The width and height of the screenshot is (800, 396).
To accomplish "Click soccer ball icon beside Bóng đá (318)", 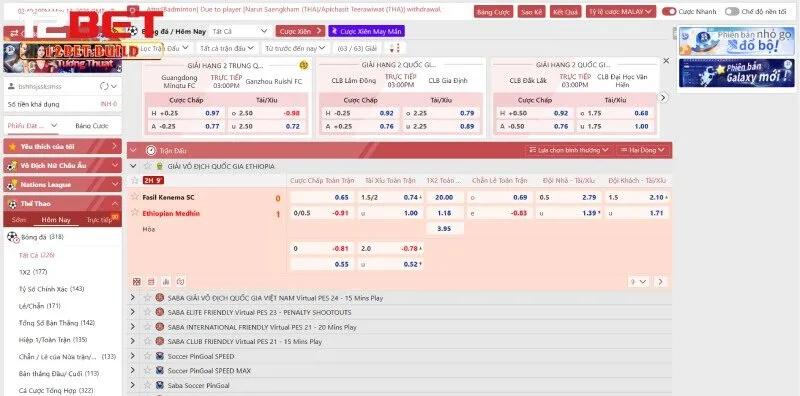I will coord(12,237).
